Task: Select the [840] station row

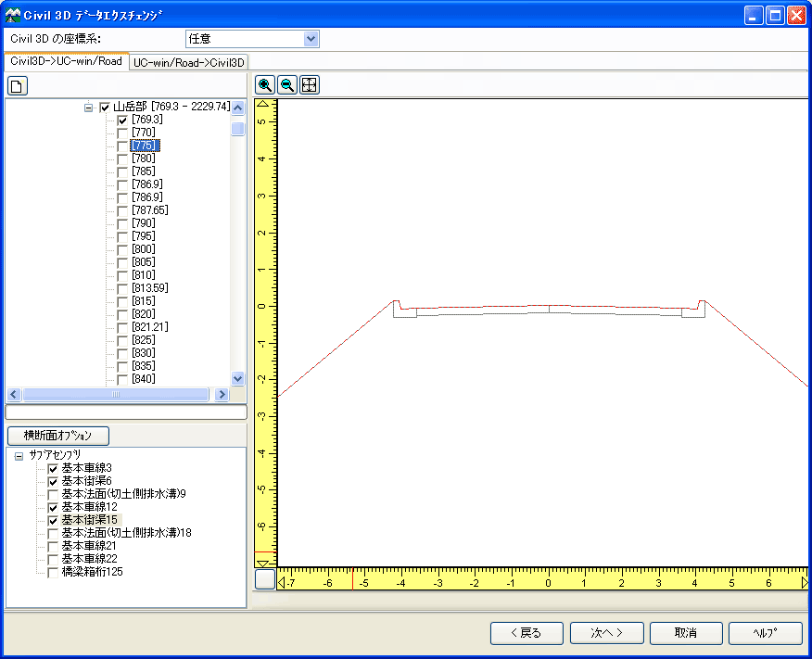Action: click(x=144, y=378)
